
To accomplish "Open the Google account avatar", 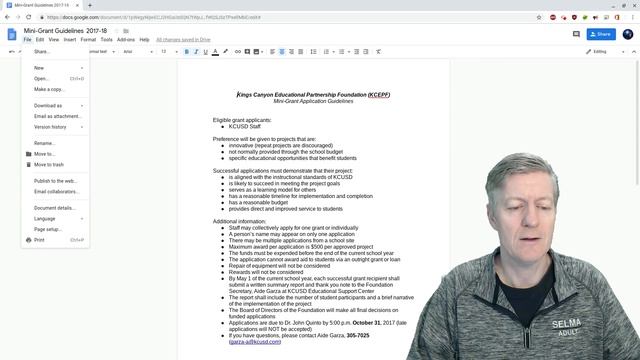I will pyautogui.click(x=628, y=34).
